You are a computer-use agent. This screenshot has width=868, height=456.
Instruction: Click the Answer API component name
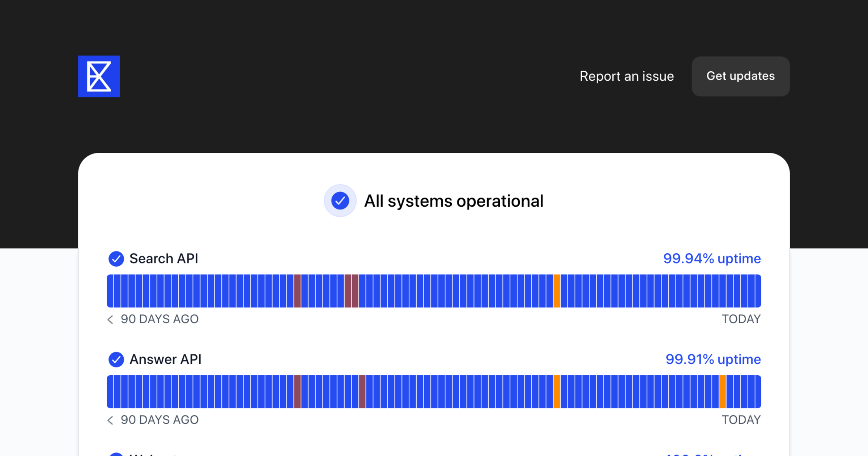[165, 359]
